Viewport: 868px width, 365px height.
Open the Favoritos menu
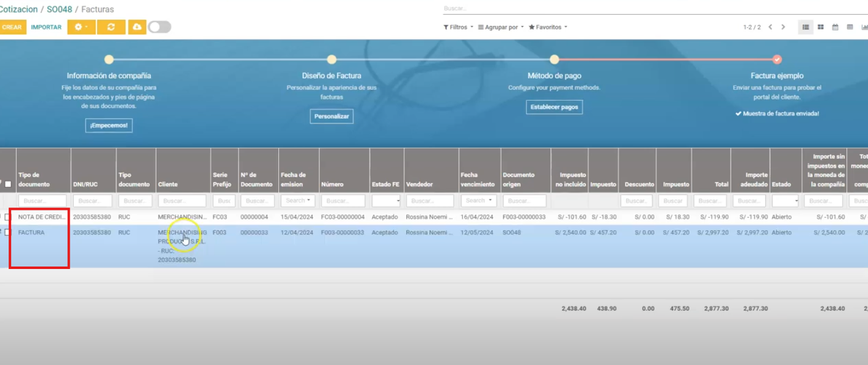[548, 27]
